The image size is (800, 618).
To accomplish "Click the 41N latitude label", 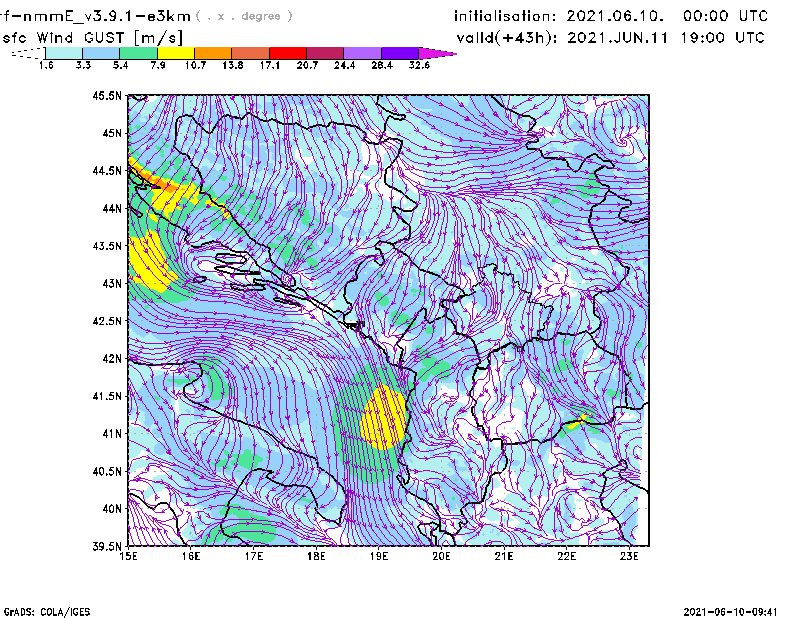I will coord(112,433).
